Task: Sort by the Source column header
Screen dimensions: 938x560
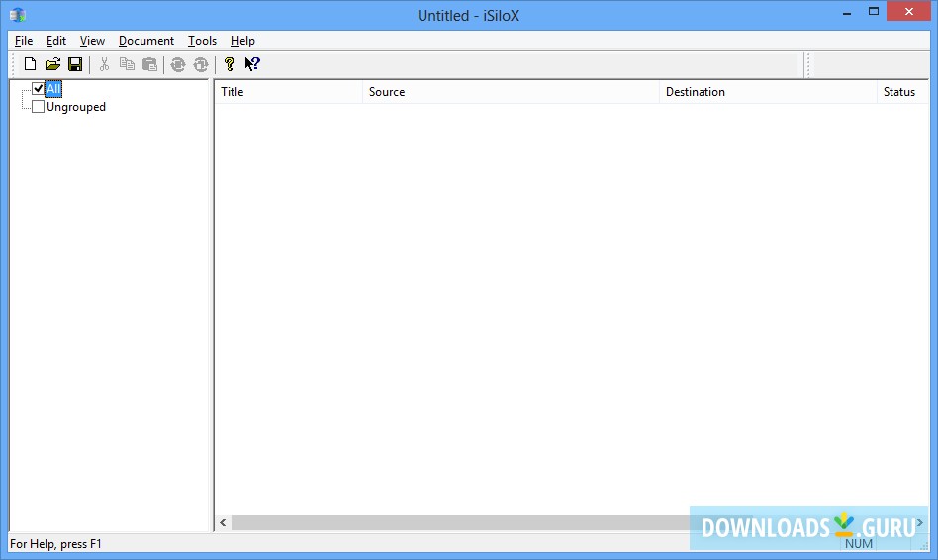Action: [511, 92]
